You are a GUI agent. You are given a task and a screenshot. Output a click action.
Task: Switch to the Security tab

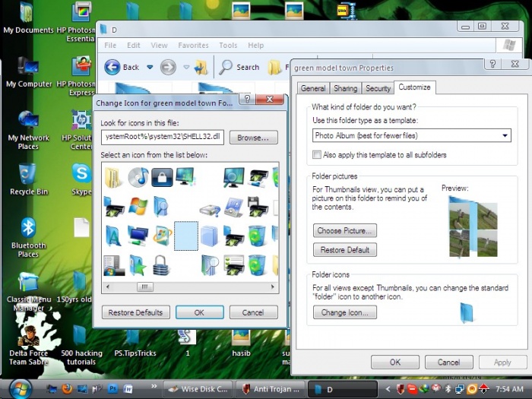[x=378, y=88]
